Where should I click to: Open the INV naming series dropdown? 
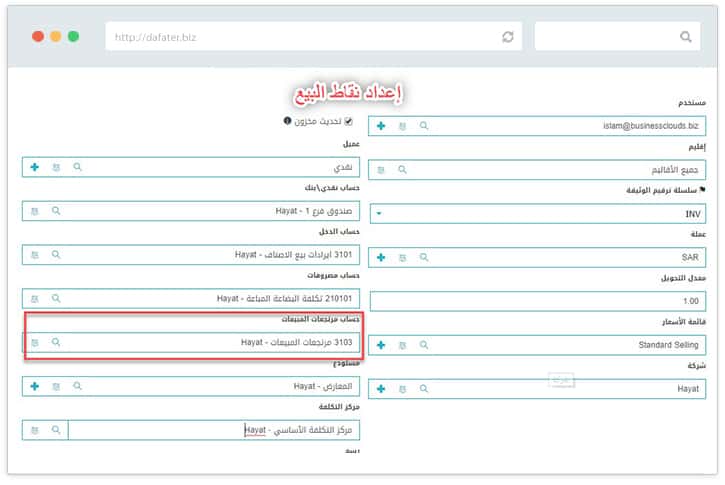tap(538, 214)
